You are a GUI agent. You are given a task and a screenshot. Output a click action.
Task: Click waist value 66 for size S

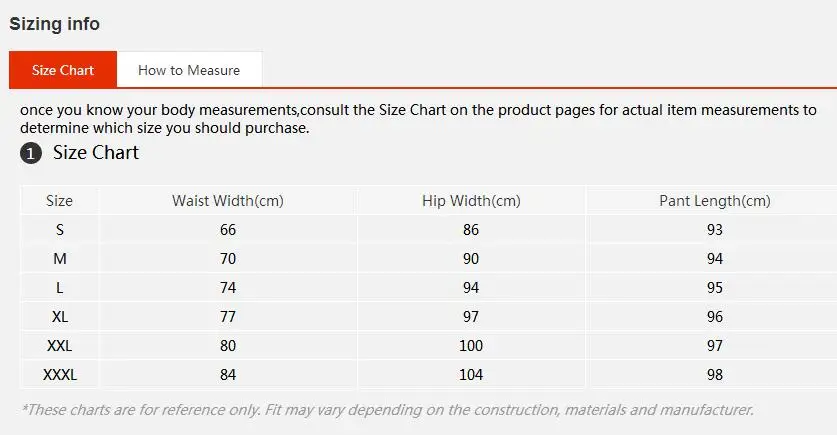[228, 230]
